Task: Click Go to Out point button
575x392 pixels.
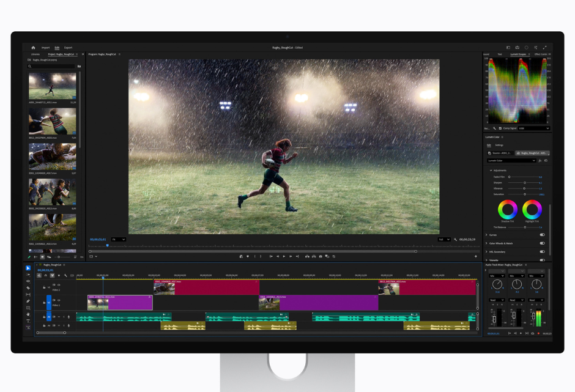Action: pos(297,256)
